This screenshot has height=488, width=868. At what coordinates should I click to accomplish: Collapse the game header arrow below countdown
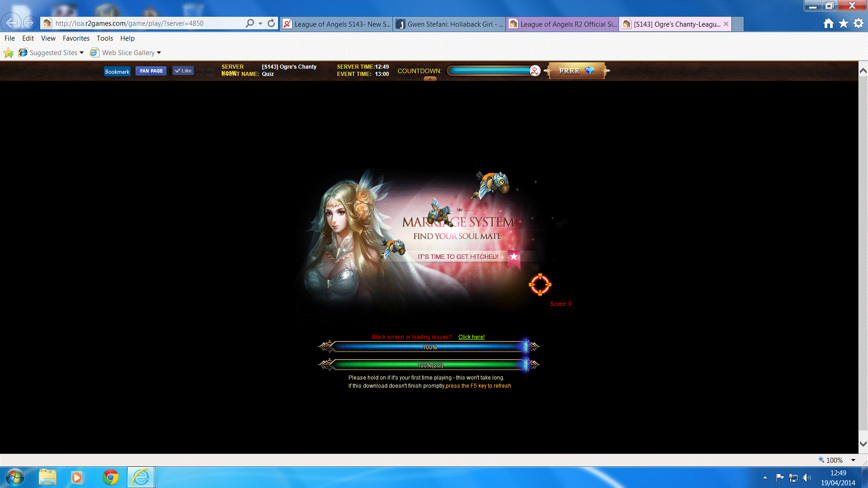430,79
